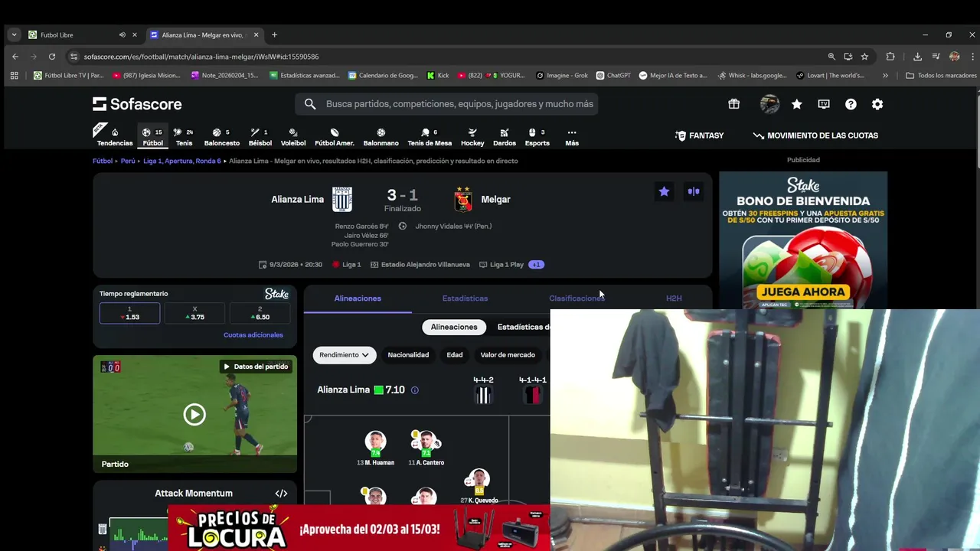Open Chrome extensions puzzle icon
Viewport: 980px width, 551px height.
pos(890,57)
